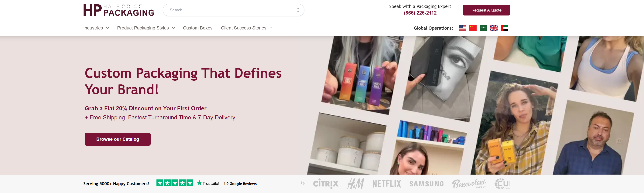
Task: Click the Citrix client logo
Action: 326,184
